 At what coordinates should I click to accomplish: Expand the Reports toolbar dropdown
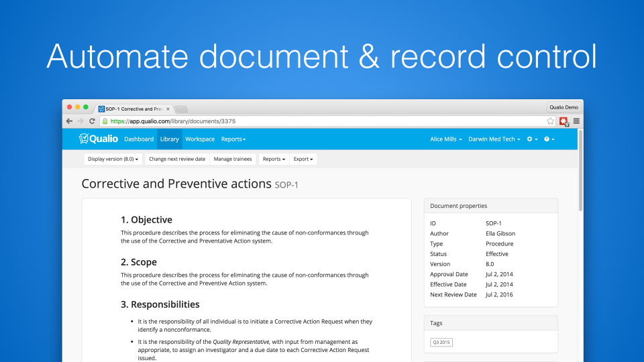click(274, 159)
